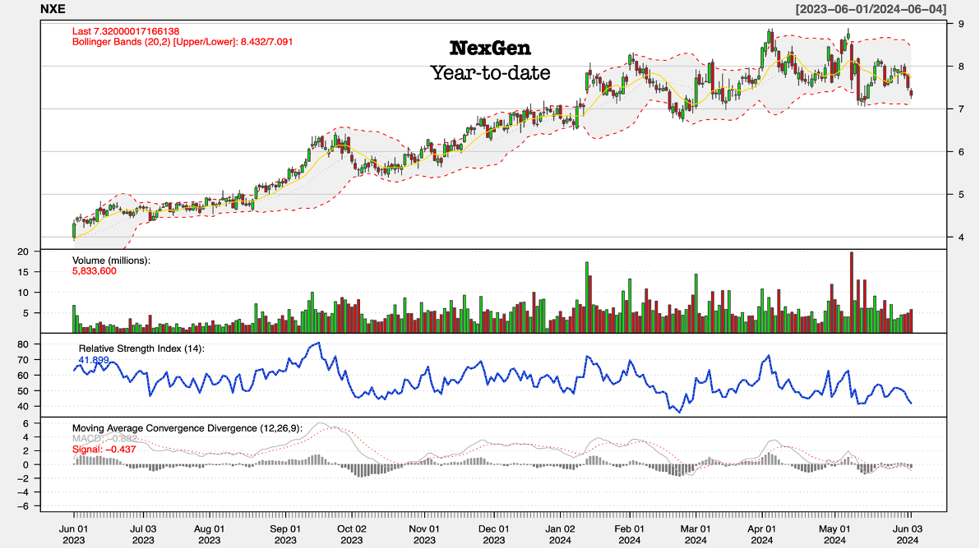Click the 'Jun 01 2023' x-axis label
The image size is (980, 549).
tap(74, 534)
